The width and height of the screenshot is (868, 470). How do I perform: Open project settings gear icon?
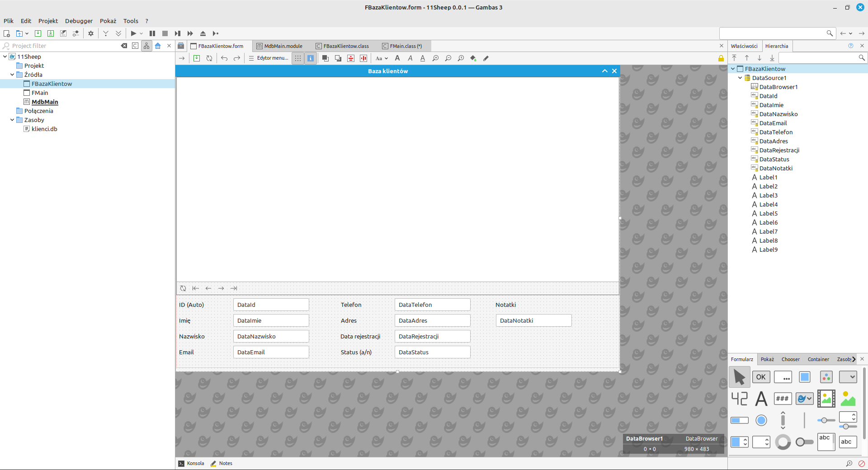point(91,33)
